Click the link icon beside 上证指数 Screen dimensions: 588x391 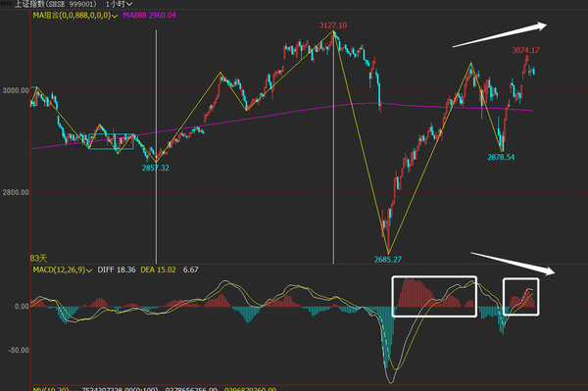click(x=7, y=4)
